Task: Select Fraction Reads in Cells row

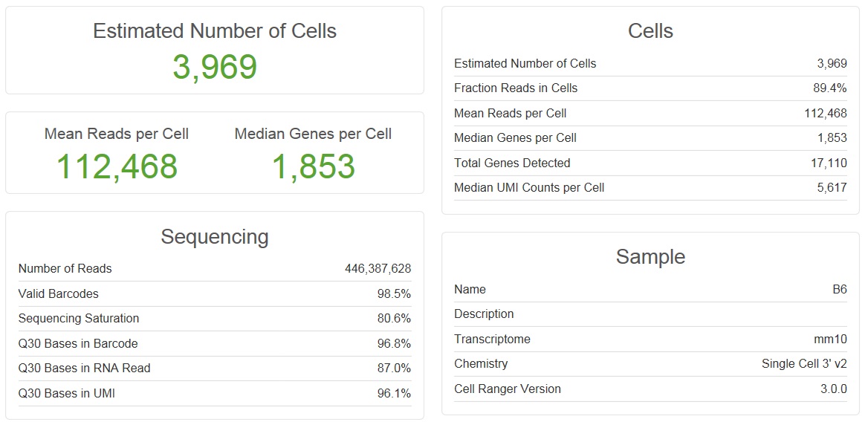Action: [650, 88]
